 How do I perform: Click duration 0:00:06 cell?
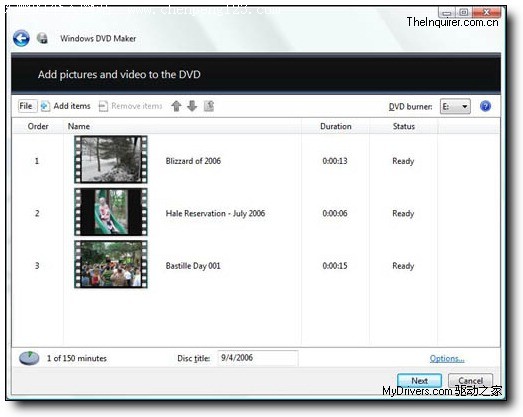point(335,213)
